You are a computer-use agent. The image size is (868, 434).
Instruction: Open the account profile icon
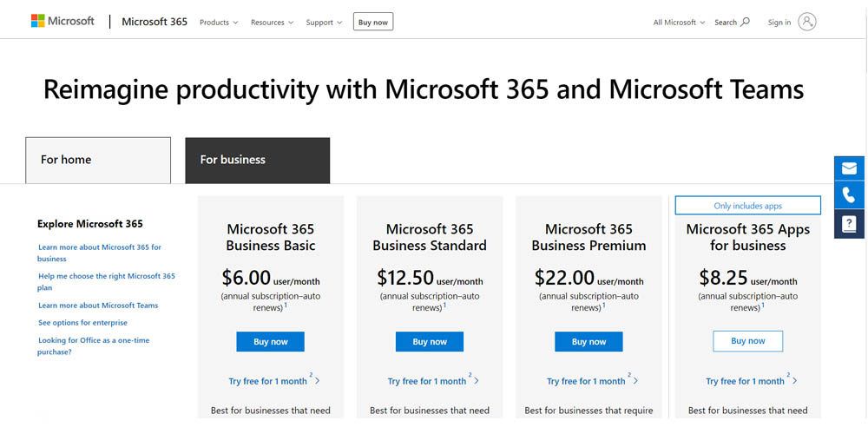tap(807, 22)
